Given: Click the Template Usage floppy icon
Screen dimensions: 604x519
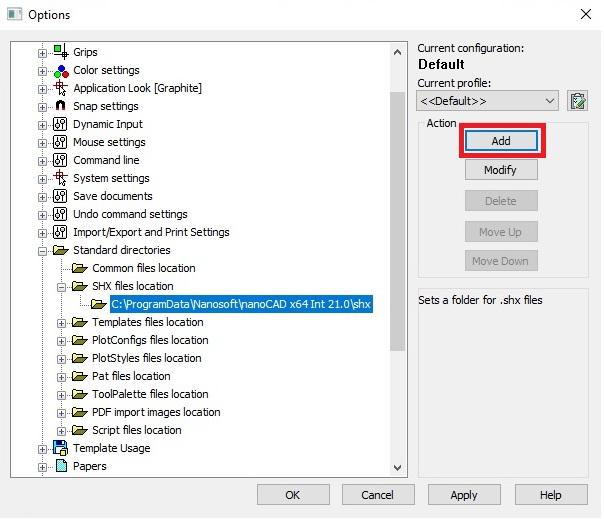Looking at the screenshot, I should (59, 448).
